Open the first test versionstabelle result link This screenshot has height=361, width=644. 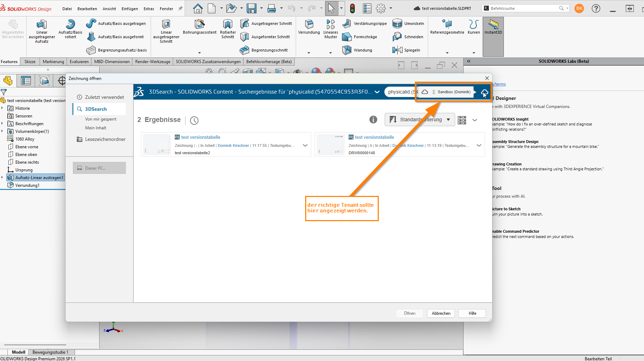[201, 137]
